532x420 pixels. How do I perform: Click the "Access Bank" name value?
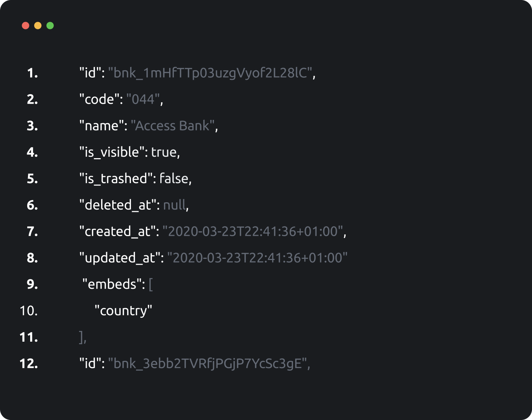pyautogui.click(x=172, y=126)
